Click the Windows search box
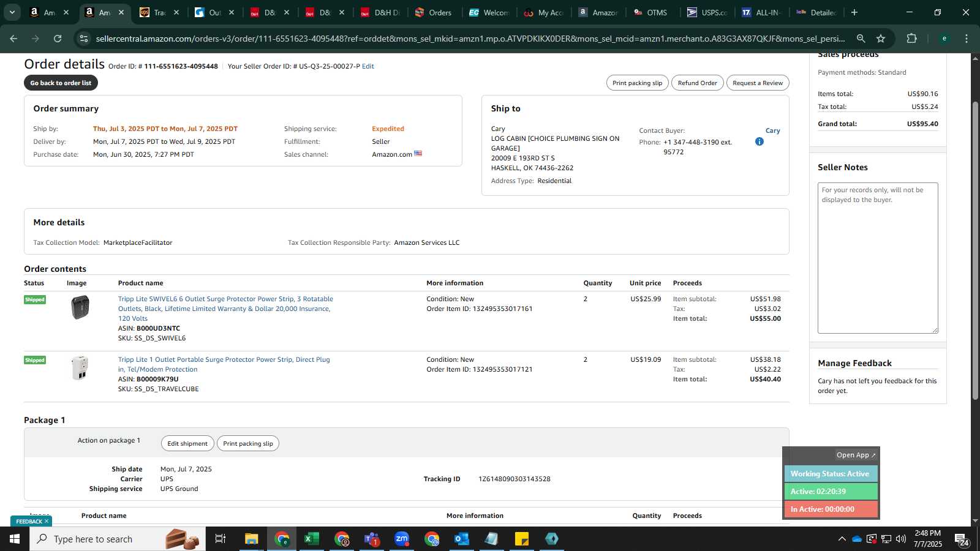980x551 pixels. [118, 539]
